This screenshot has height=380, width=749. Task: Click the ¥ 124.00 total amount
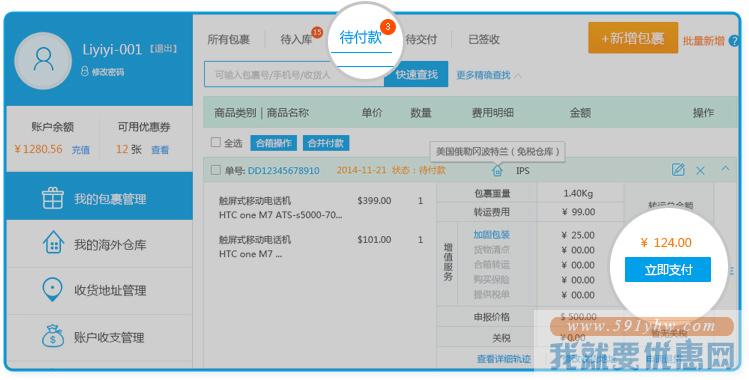666,243
